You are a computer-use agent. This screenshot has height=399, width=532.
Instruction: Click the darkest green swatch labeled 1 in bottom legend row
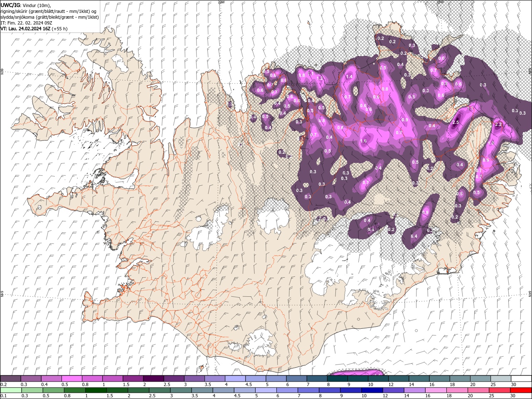(96, 390)
